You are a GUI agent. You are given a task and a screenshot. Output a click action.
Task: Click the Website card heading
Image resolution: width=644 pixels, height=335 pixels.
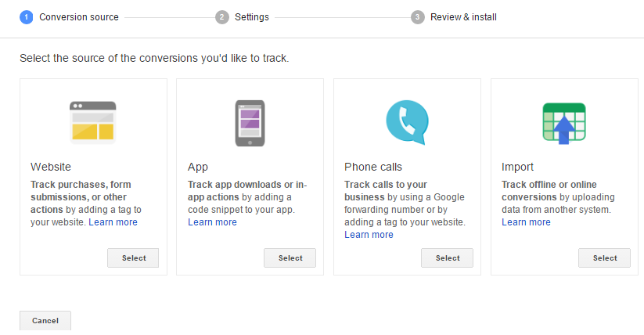(51, 167)
